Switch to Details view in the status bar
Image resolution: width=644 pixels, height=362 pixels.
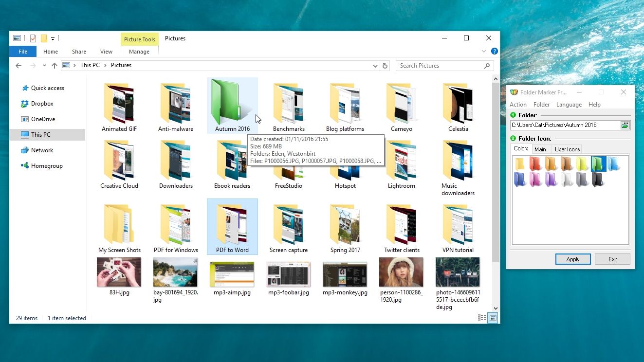coord(482,317)
